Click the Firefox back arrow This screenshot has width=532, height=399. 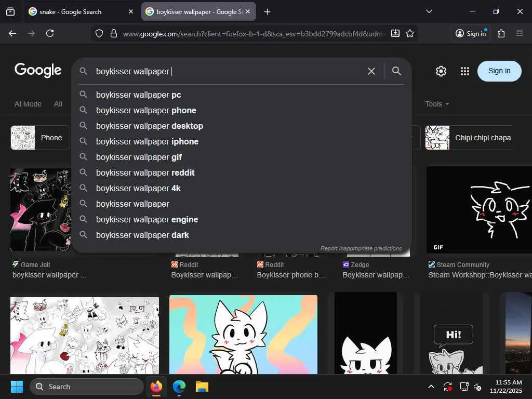tap(12, 33)
